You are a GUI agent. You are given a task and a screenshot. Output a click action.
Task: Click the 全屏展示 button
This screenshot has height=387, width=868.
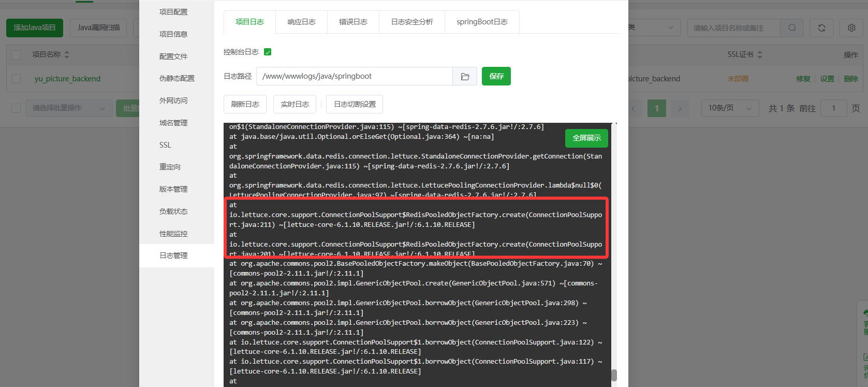pos(586,138)
